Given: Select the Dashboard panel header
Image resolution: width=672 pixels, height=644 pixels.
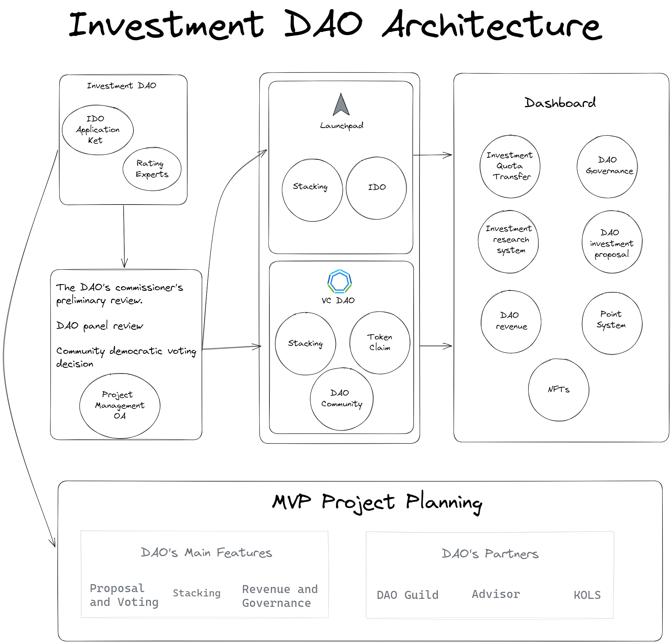Looking at the screenshot, I should (x=561, y=102).
